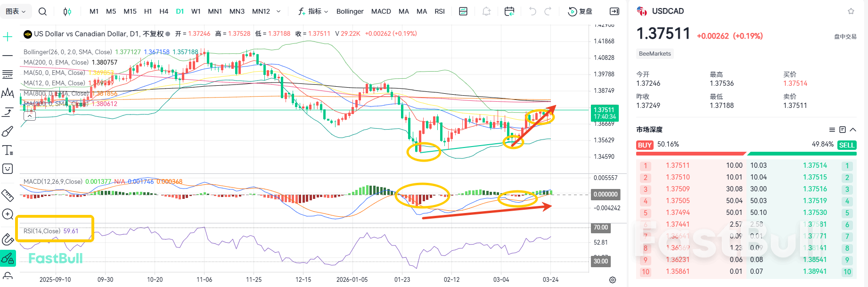Open the chart symbol search
The height and width of the screenshot is (287, 868).
tap(42, 11)
